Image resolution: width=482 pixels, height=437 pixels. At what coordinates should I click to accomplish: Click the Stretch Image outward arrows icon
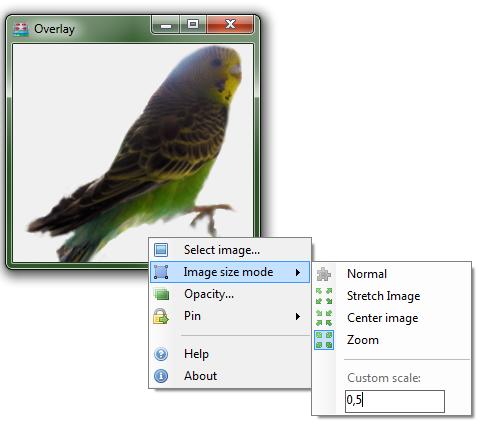(324, 296)
